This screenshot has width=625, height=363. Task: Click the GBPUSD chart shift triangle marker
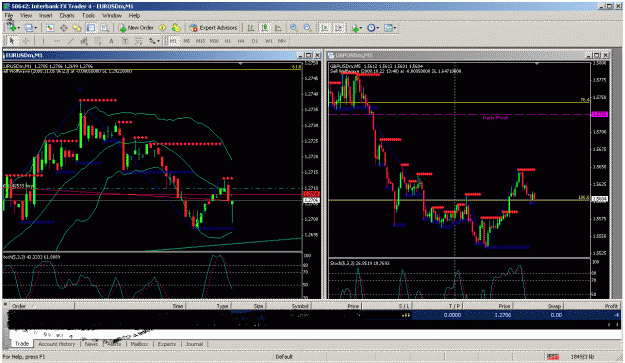coord(537,64)
